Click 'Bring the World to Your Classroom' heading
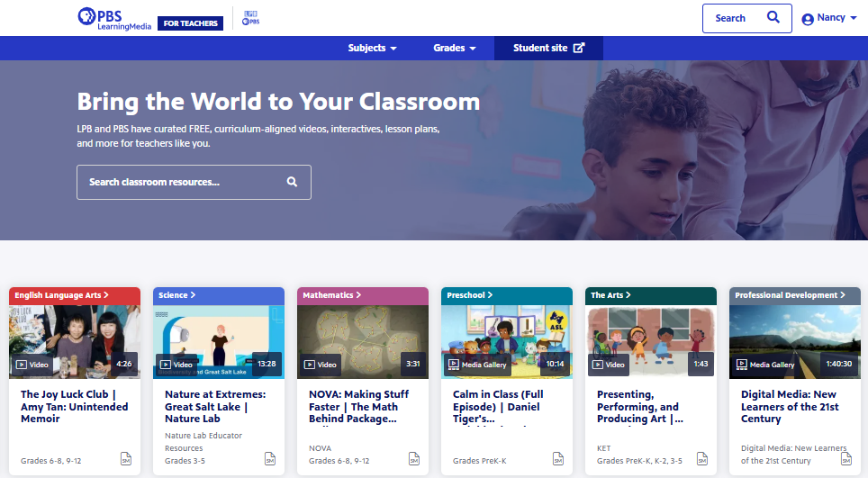 click(x=278, y=102)
